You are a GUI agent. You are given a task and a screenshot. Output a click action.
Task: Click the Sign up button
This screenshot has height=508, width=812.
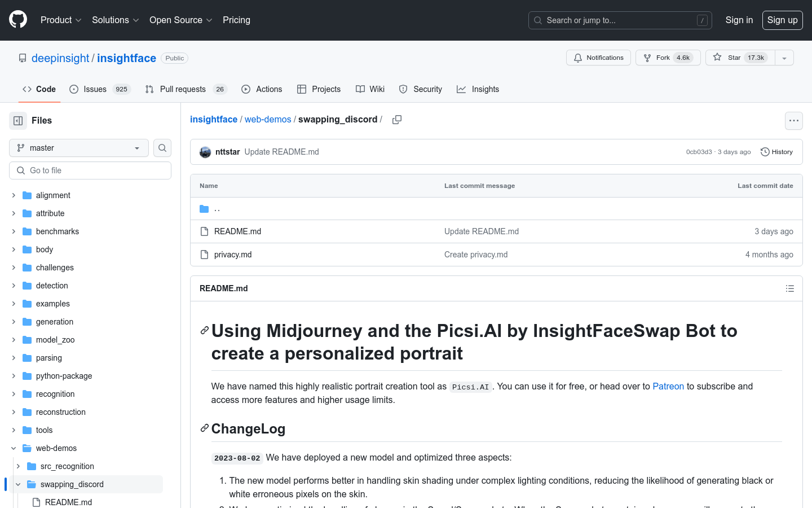tap(783, 20)
